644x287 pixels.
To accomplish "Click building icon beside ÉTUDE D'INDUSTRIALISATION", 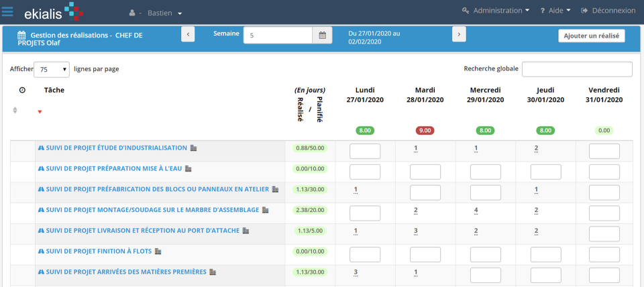I will pyautogui.click(x=193, y=148).
